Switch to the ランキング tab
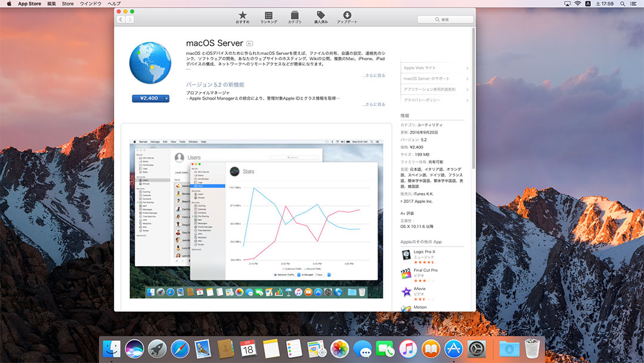644x363 pixels. click(268, 17)
